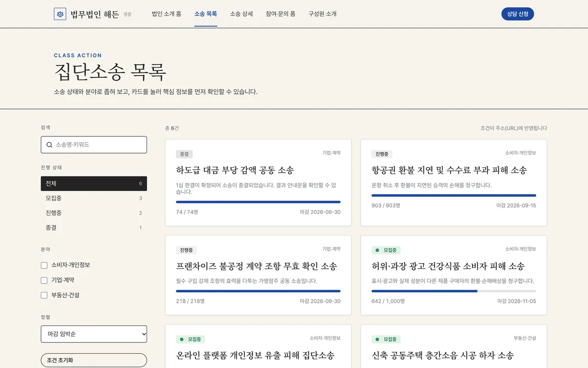Click the 모집중 badge on 신축 공동주택 card
Viewport: 588px width, 368px height.
(386, 339)
